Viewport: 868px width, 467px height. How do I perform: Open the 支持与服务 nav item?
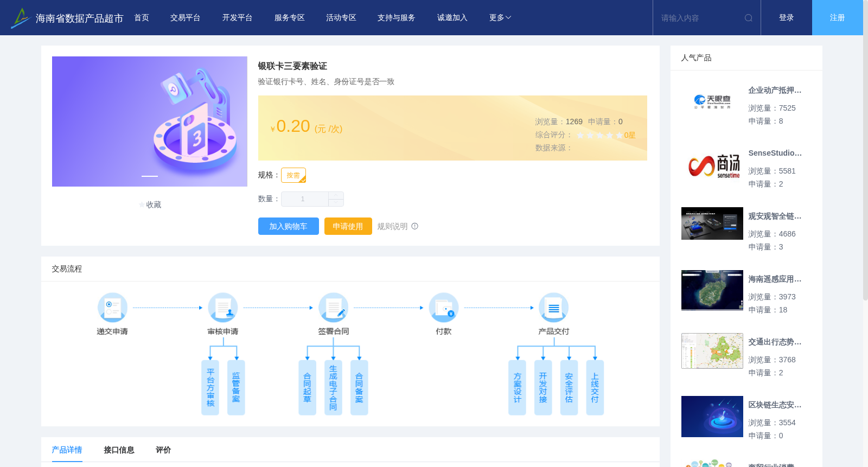397,18
